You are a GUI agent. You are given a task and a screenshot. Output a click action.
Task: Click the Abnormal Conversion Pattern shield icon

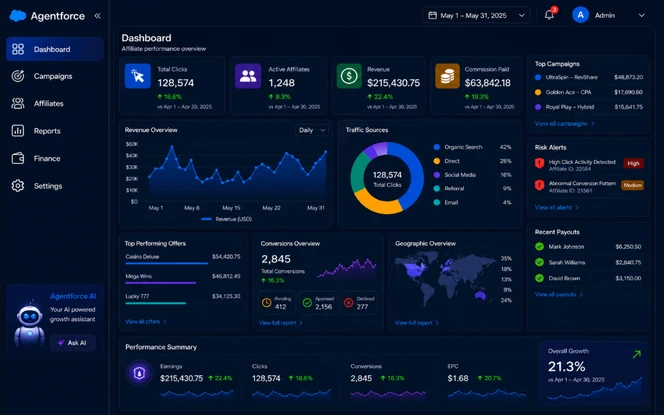click(x=539, y=185)
